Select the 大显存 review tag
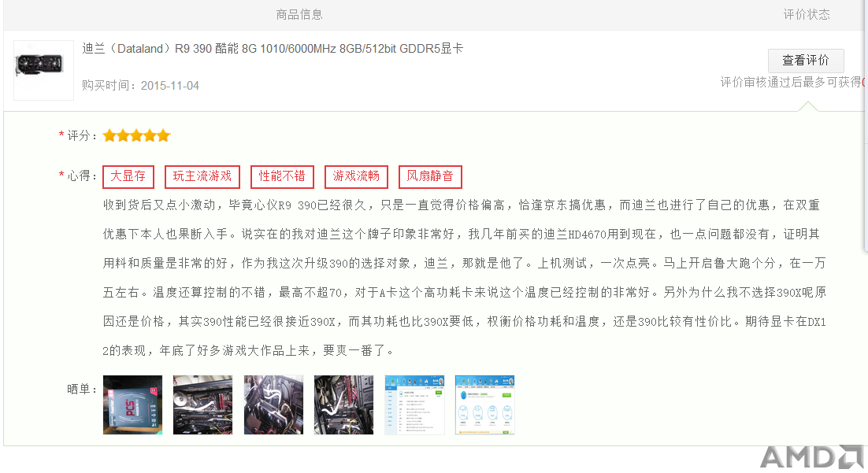The width and height of the screenshot is (868, 473). pyautogui.click(x=128, y=176)
